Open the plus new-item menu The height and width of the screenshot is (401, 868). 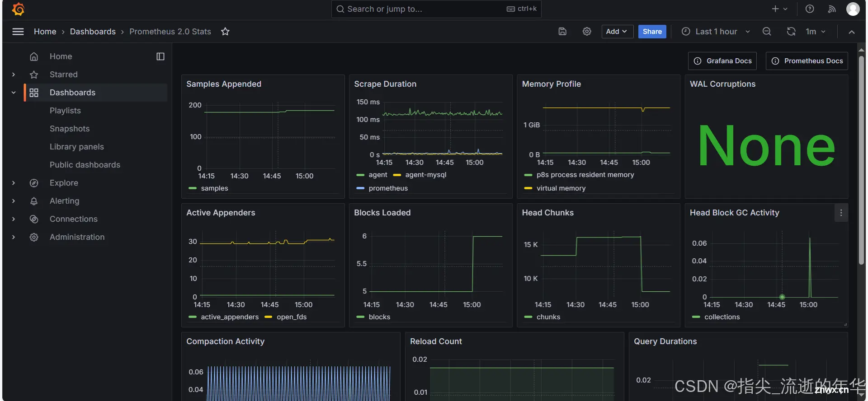click(x=780, y=9)
